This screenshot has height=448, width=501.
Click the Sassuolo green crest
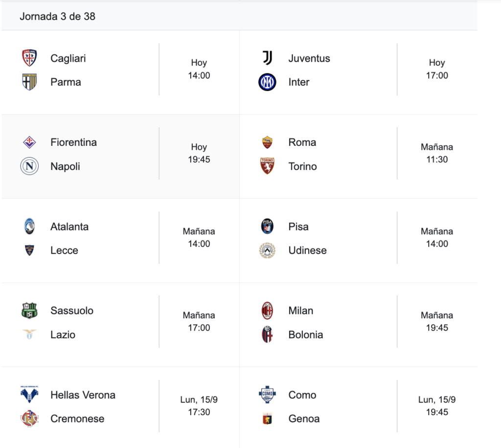pos(29,311)
